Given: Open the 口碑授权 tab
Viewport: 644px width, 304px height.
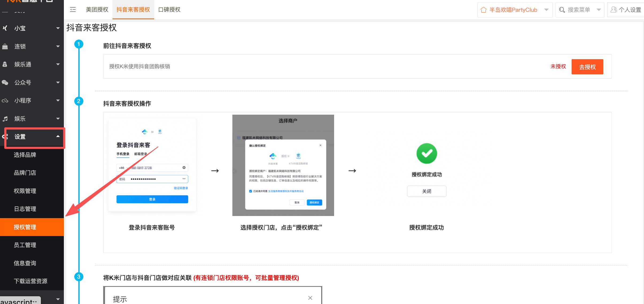Looking at the screenshot, I should pos(169,9).
